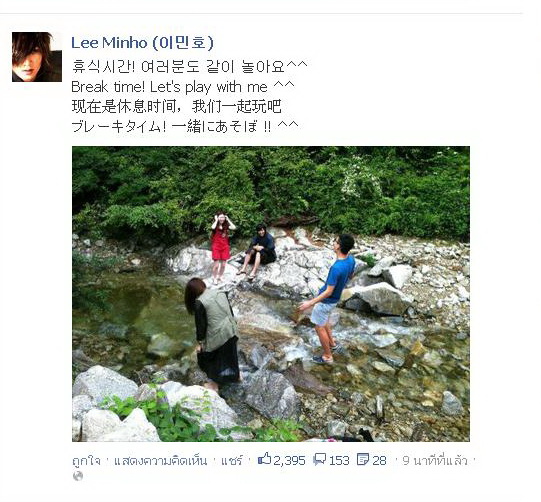
Task: Show the 153 comments
Action: [x=339, y=460]
